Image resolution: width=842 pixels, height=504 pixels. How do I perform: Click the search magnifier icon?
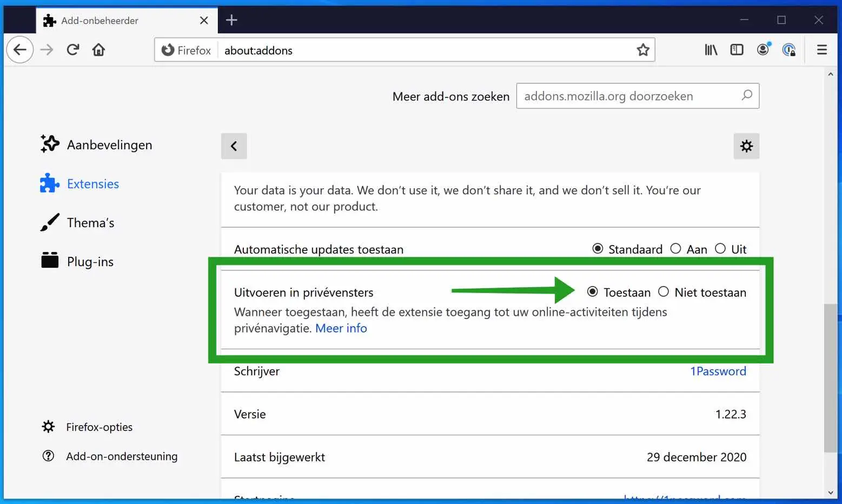(747, 96)
